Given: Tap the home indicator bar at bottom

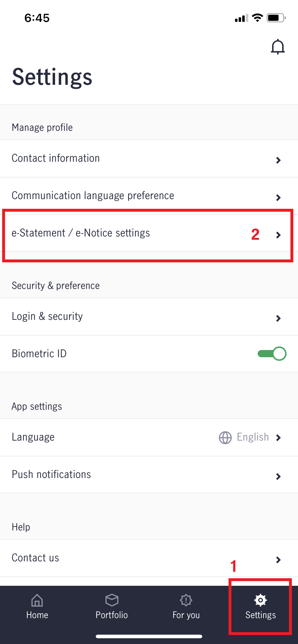Looking at the screenshot, I should pos(149,636).
